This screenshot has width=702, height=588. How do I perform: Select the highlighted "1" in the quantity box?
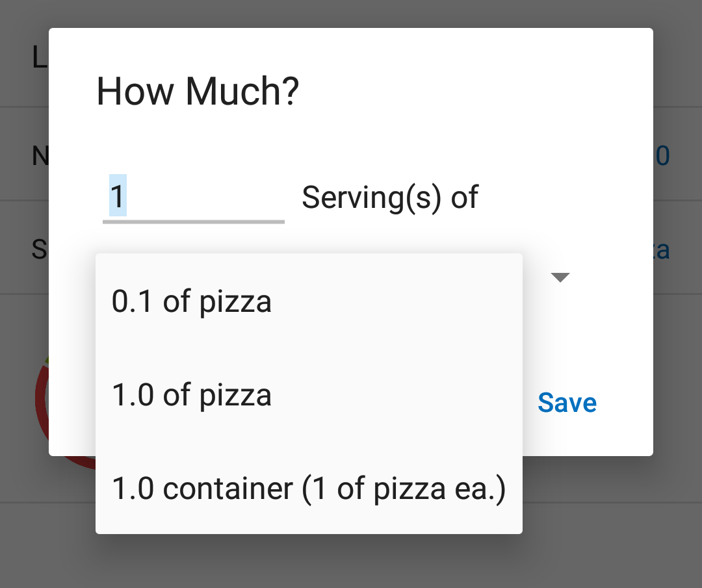pyautogui.click(x=116, y=196)
